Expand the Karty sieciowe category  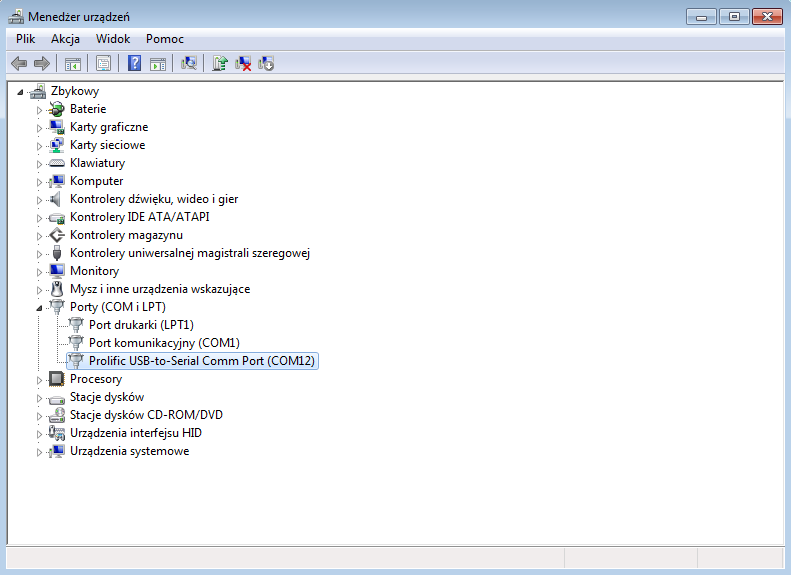pos(40,146)
